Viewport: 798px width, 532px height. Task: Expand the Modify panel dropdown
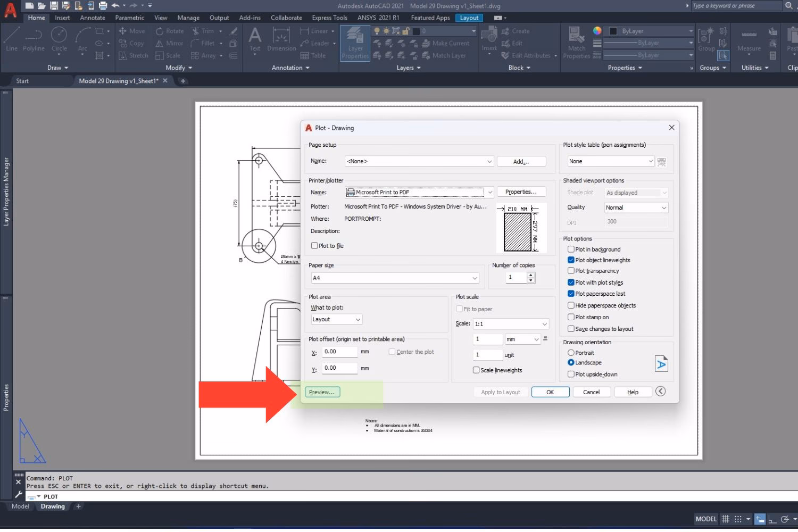179,68
